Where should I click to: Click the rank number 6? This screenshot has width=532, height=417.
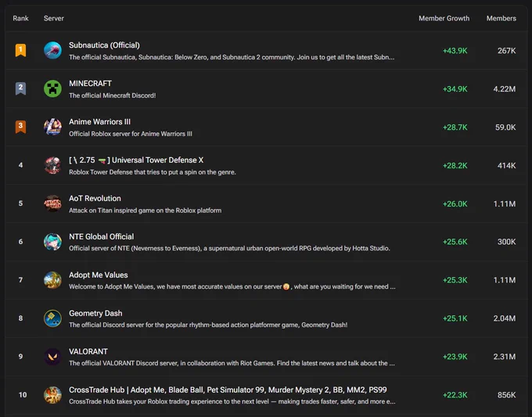[x=20, y=242]
